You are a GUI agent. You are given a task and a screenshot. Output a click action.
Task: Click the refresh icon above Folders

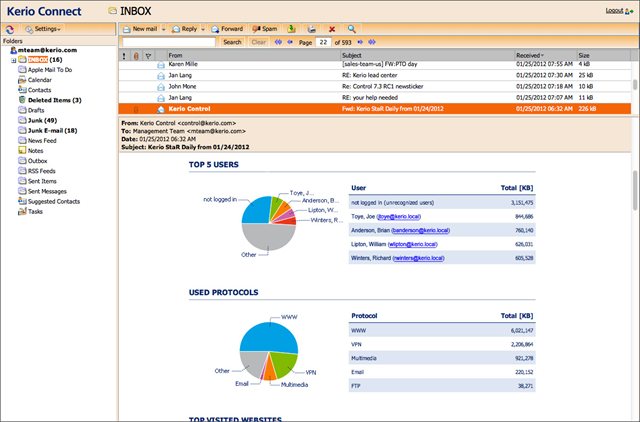(9, 29)
